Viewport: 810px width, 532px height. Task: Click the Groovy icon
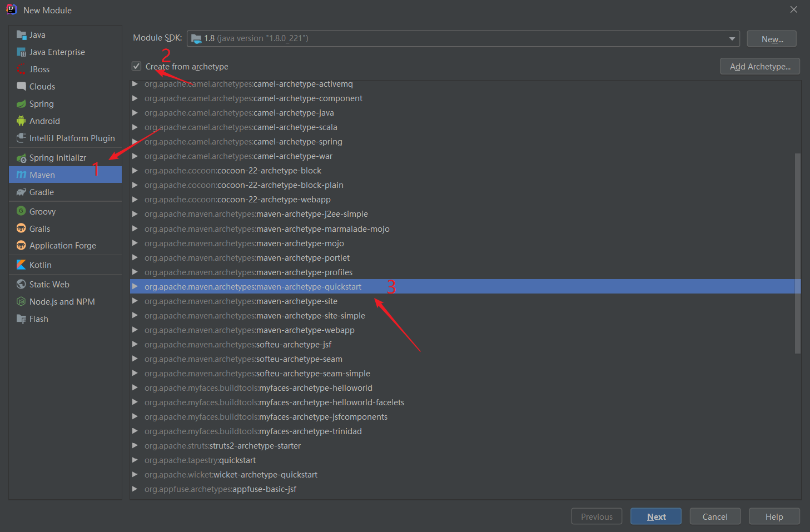tap(21, 211)
